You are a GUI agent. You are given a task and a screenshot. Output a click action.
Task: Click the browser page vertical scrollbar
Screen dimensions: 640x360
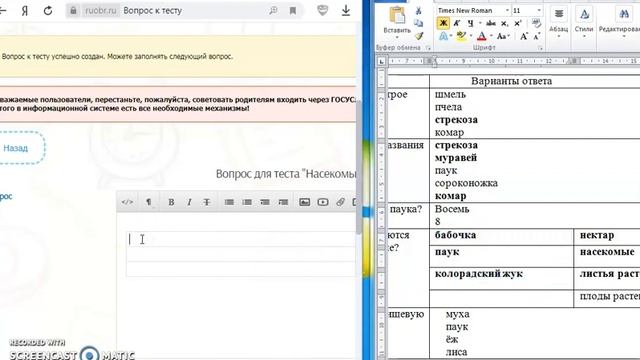point(359,167)
